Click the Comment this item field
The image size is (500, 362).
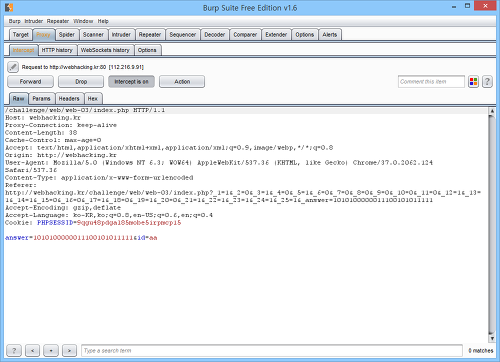coord(431,82)
